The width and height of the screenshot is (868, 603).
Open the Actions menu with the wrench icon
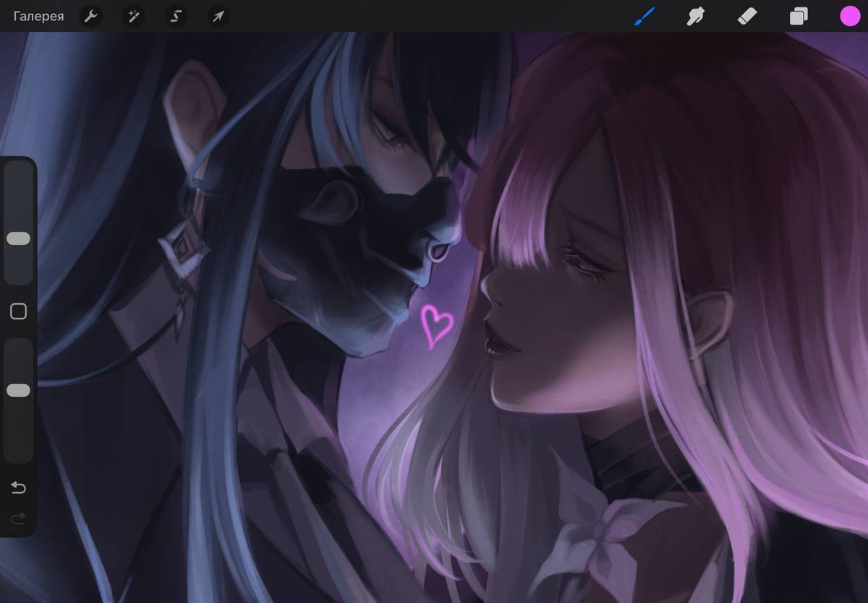coord(90,16)
